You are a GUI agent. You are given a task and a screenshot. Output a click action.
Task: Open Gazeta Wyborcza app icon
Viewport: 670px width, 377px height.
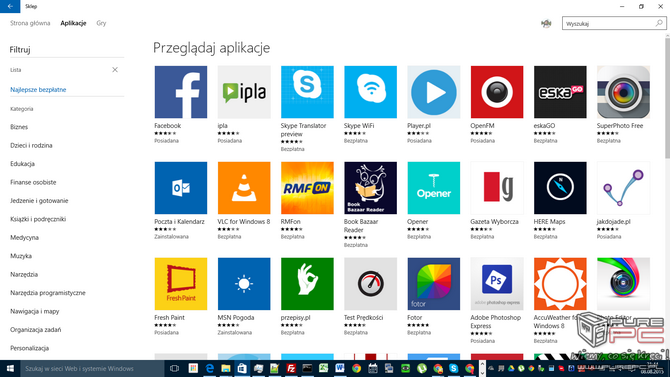pyautogui.click(x=497, y=188)
